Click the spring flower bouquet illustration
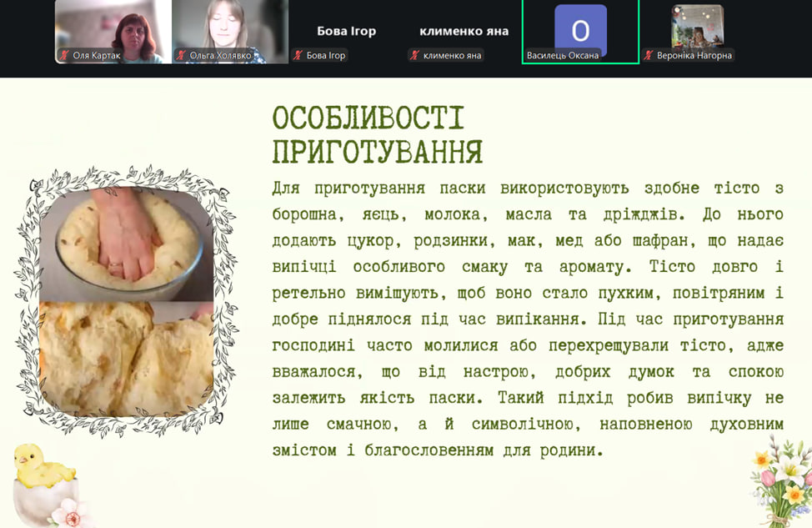The image size is (812, 528). pyautogui.click(x=780, y=484)
